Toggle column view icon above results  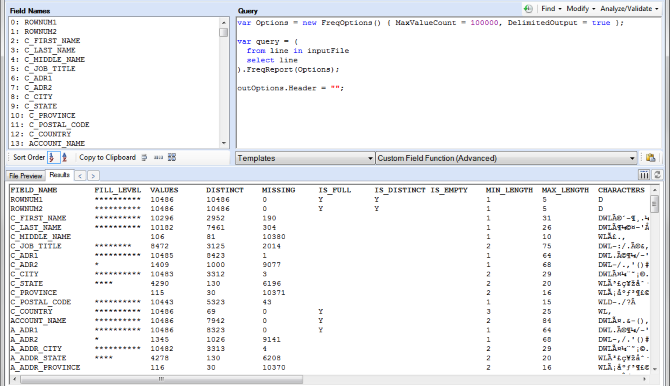click(644, 175)
